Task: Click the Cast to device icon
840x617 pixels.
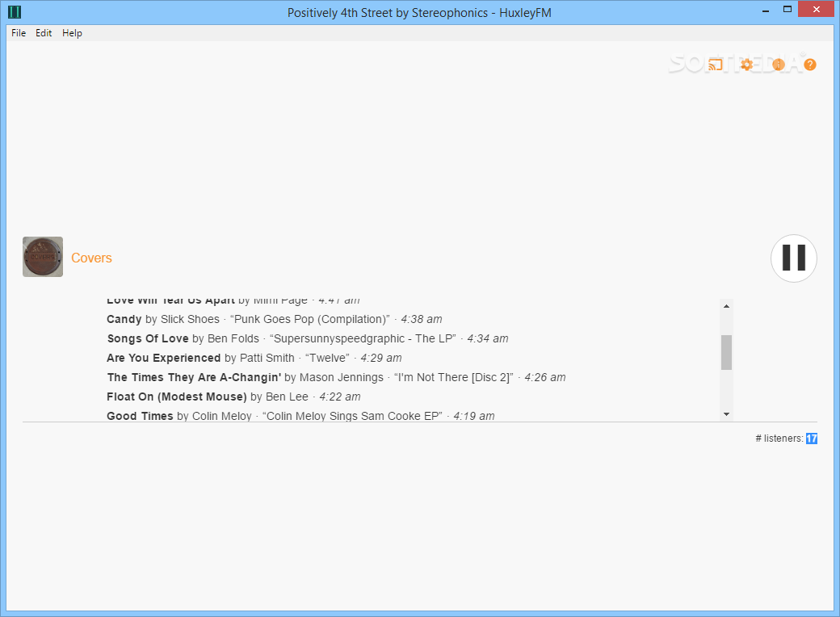Action: click(x=715, y=65)
